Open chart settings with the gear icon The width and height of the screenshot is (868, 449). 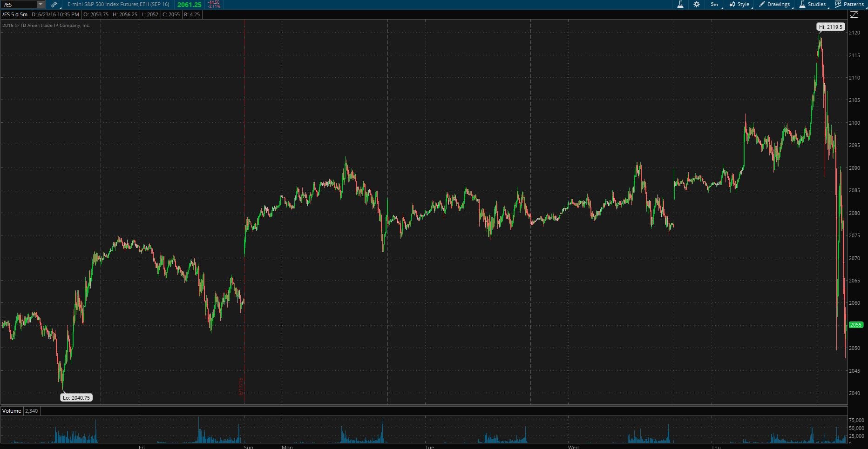pos(697,4)
